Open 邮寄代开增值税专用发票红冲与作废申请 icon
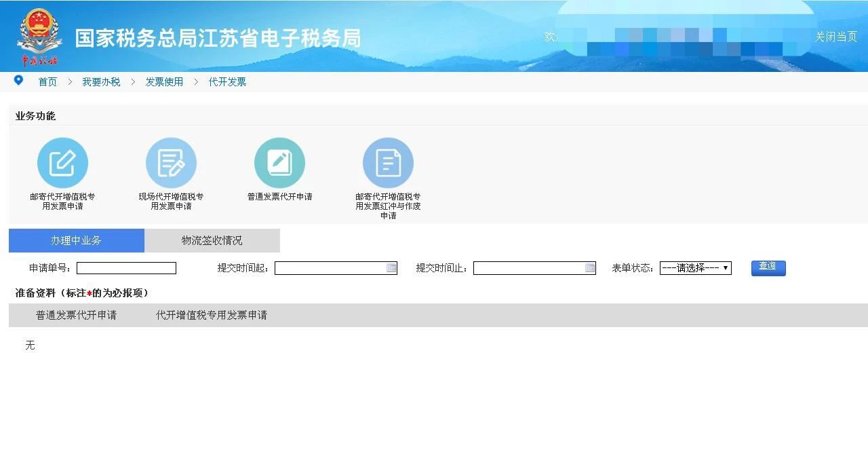This screenshot has height=469, width=868. (388, 163)
